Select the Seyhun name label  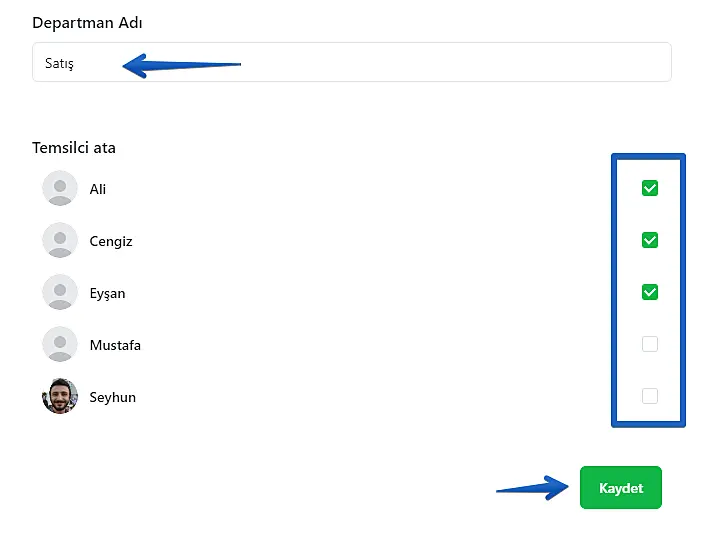(x=112, y=397)
